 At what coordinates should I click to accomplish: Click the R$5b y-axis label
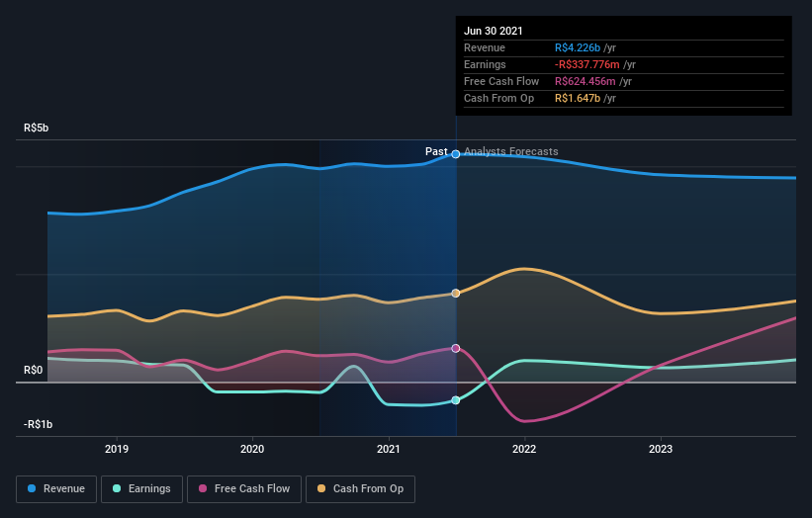tap(37, 128)
